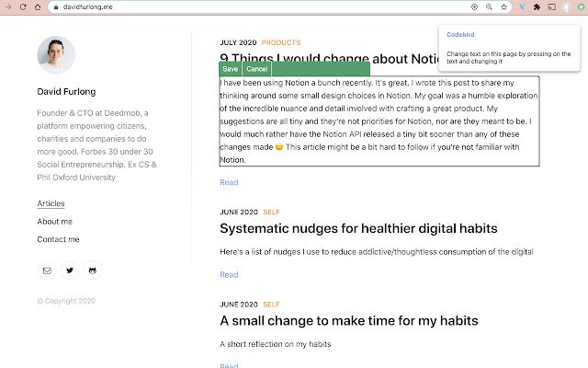Go to the Articles section

tap(51, 203)
